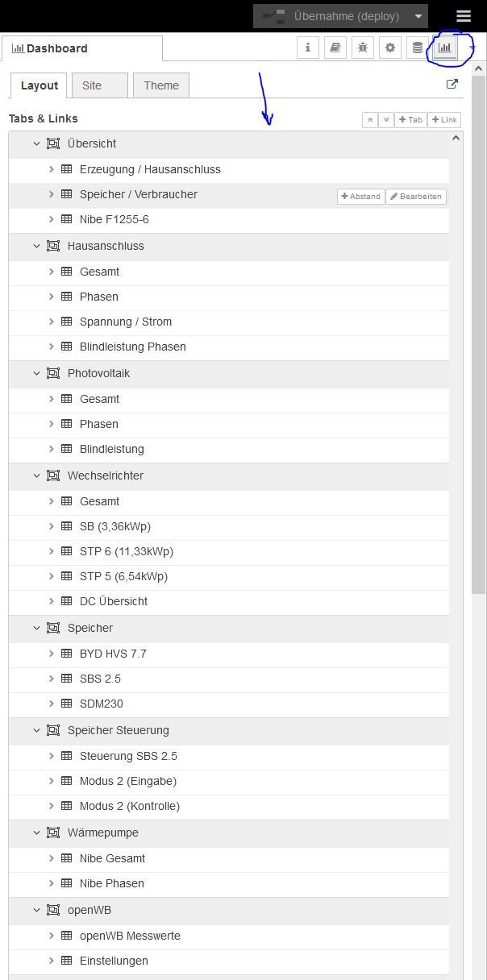The image size is (487, 980).
Task: Select the BYD HVS 7.7 group
Action: pyautogui.click(x=113, y=654)
